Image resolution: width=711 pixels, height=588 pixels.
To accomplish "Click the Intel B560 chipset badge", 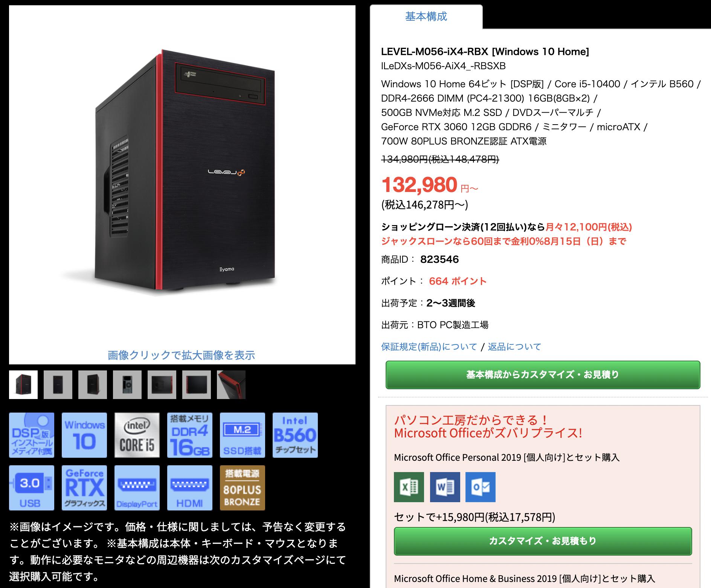I will 295,435.
